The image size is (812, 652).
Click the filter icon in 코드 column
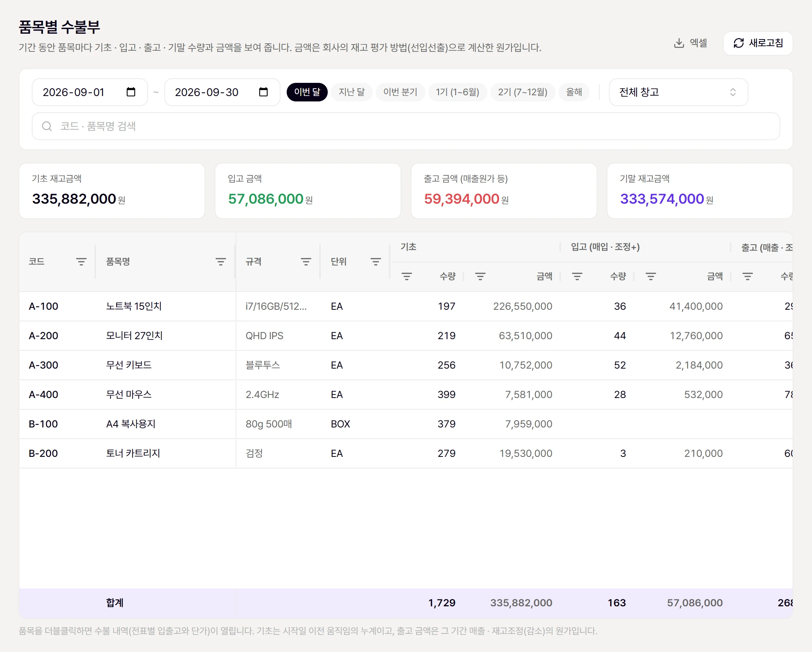81,262
